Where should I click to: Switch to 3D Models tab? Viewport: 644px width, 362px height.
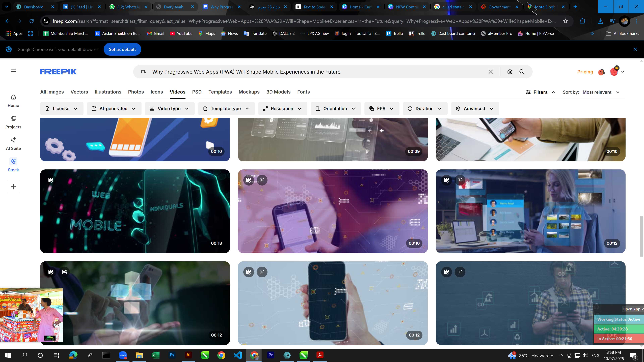278,92
